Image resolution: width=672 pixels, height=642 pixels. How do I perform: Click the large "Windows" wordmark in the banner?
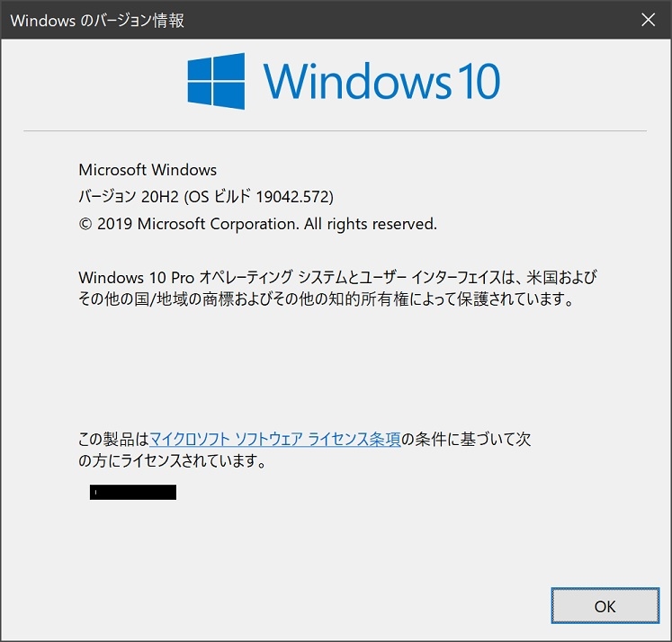coord(354,82)
